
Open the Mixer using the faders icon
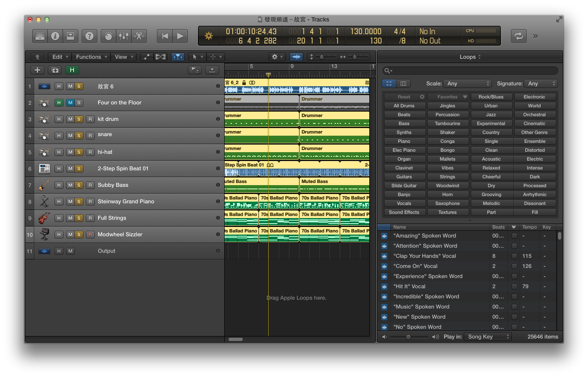[124, 36]
